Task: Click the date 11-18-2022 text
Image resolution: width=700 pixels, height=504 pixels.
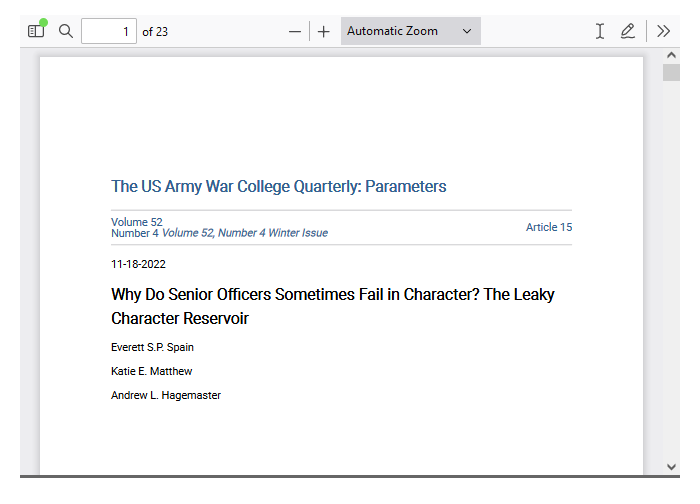Action: tap(138, 264)
